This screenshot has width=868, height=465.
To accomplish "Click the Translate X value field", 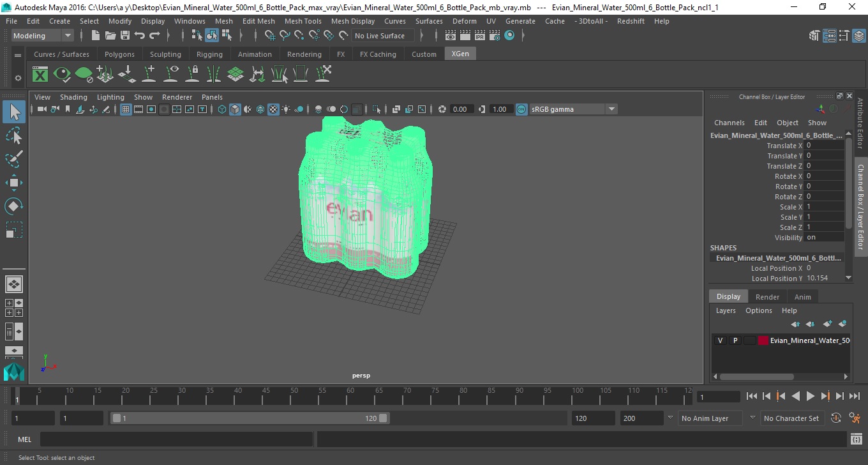I will coord(825,146).
